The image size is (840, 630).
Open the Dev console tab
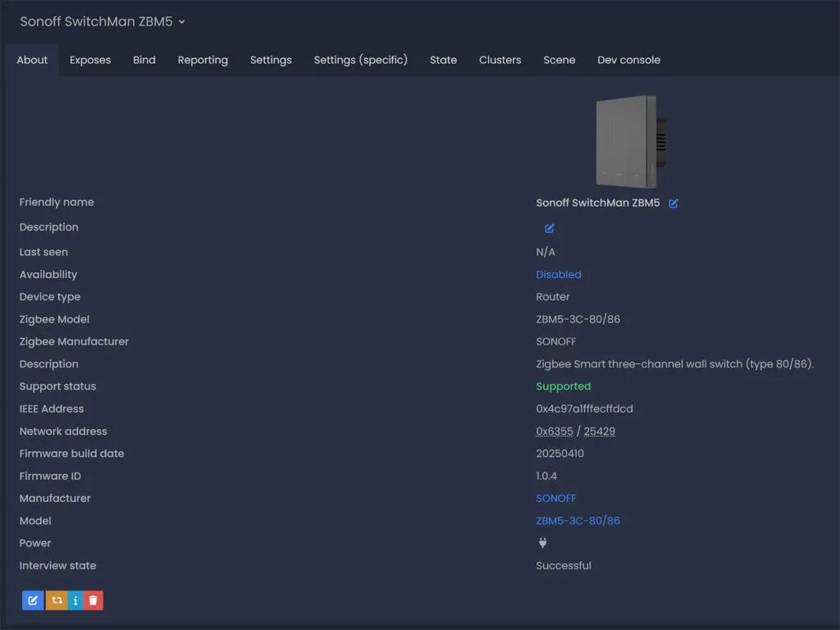coord(628,60)
